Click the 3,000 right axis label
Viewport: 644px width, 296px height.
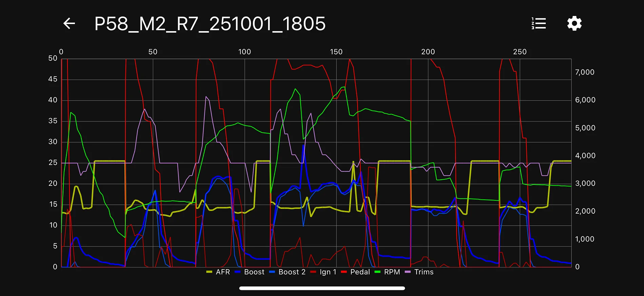click(x=585, y=183)
